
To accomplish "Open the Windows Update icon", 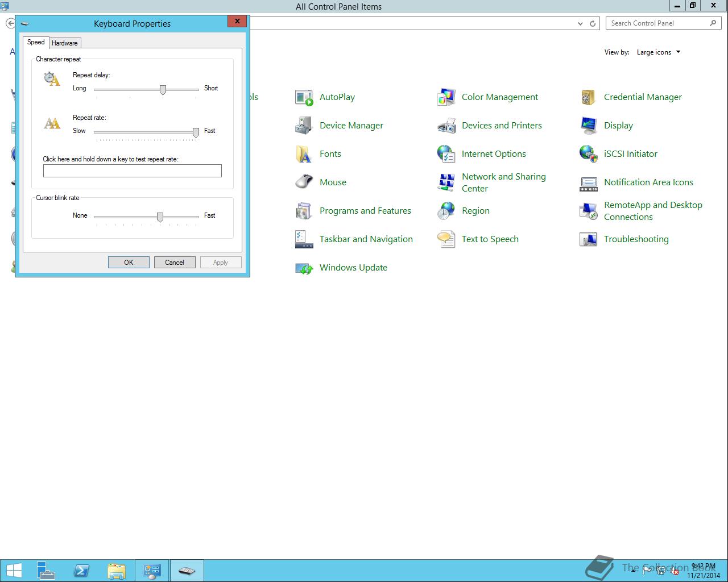I will [304, 268].
